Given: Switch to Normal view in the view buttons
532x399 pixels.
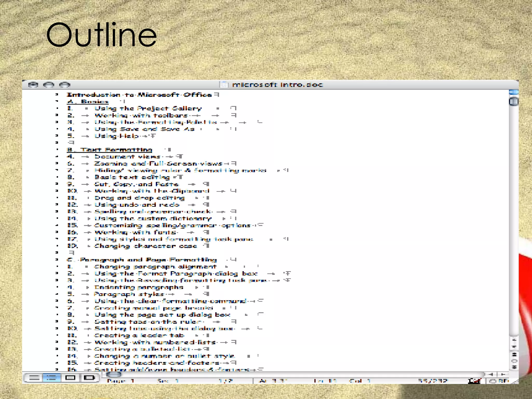Looking at the screenshot, I should [x=34, y=378].
